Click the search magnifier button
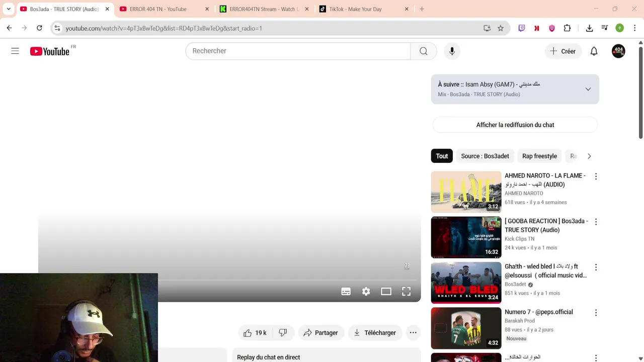Viewport: 644px width, 362px height. pyautogui.click(x=424, y=51)
